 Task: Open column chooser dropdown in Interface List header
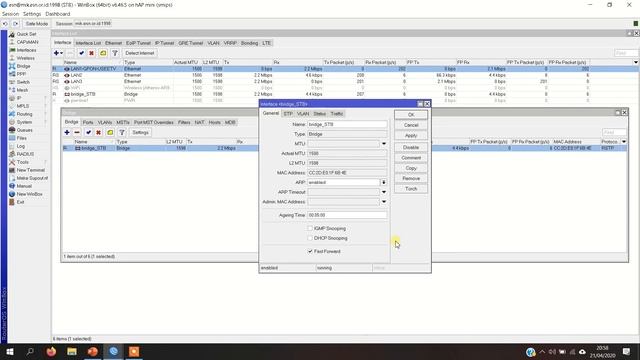pos(636,62)
